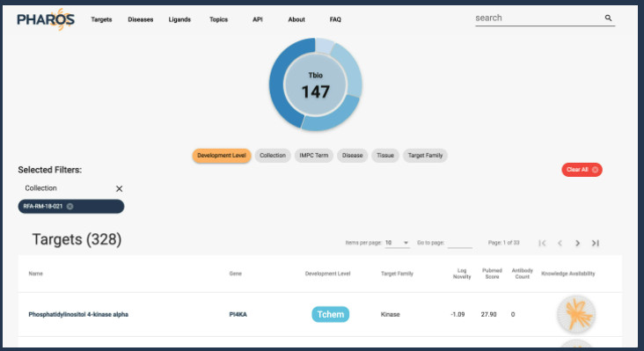Viewport: 644px width, 351px height.
Task: Open PI4KA knowledge availability radar chart
Action: (x=576, y=314)
